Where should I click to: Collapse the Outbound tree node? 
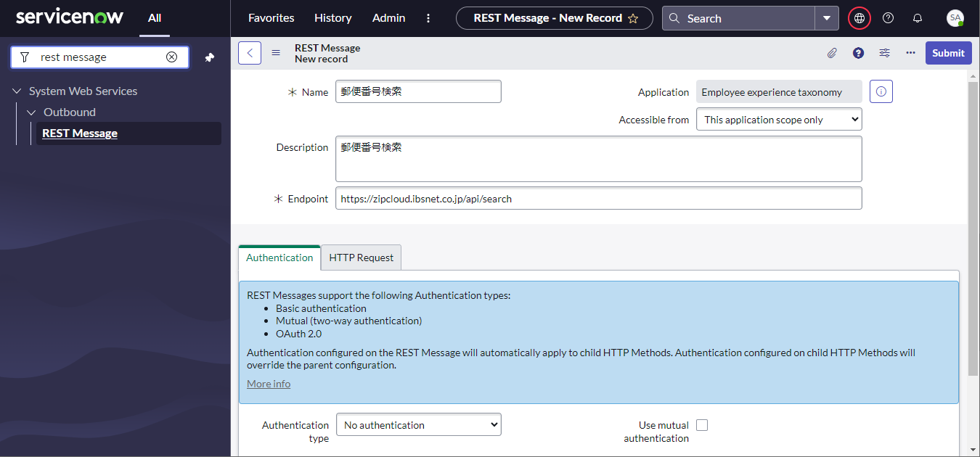click(31, 112)
